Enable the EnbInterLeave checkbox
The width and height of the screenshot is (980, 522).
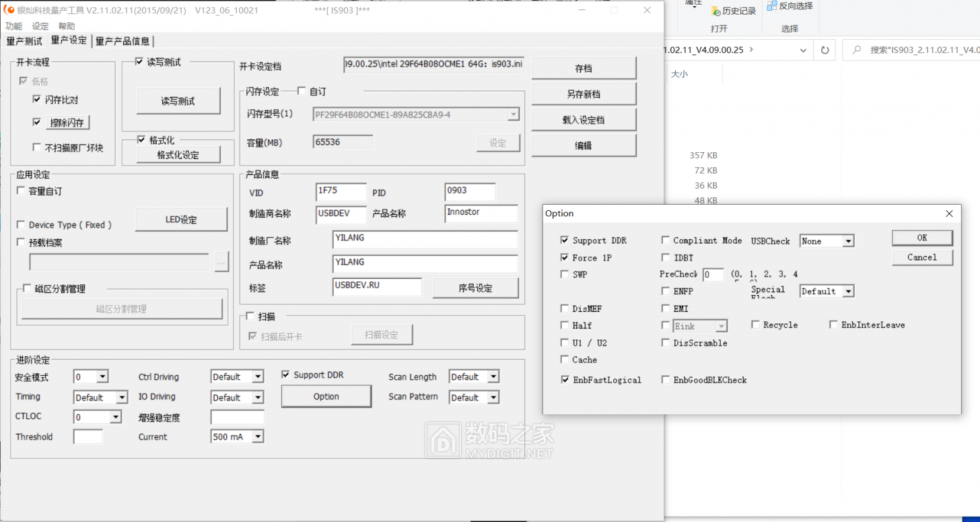pos(834,325)
